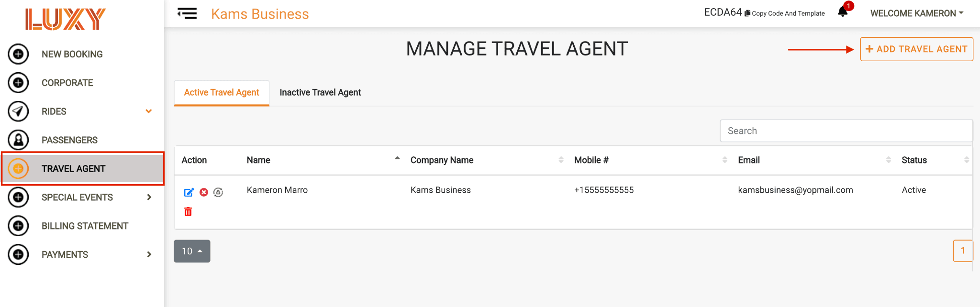Click the red deactivate icon in Action column
Viewport: 980px width, 307px height.
[204, 192]
